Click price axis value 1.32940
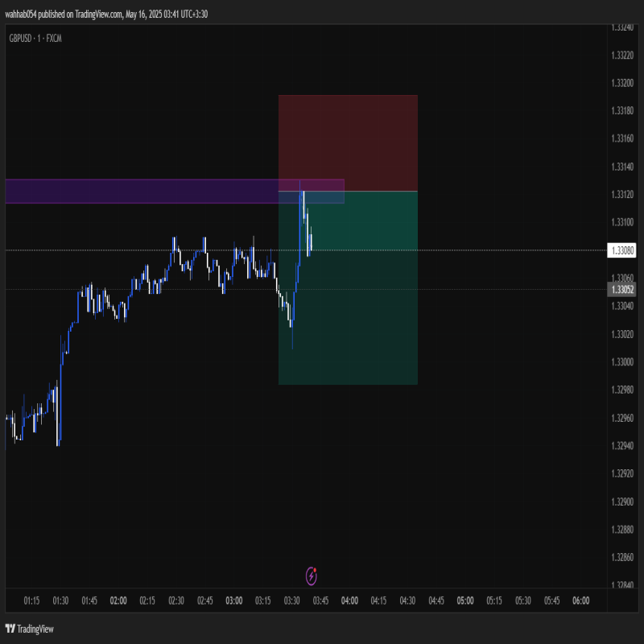Screen dimensions: 644x644 622,446
